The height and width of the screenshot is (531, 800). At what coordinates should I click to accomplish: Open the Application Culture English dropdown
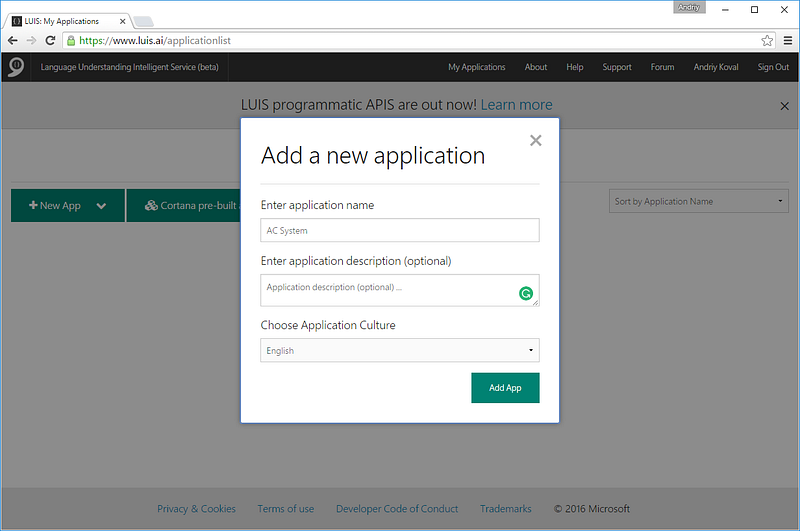[x=399, y=350]
